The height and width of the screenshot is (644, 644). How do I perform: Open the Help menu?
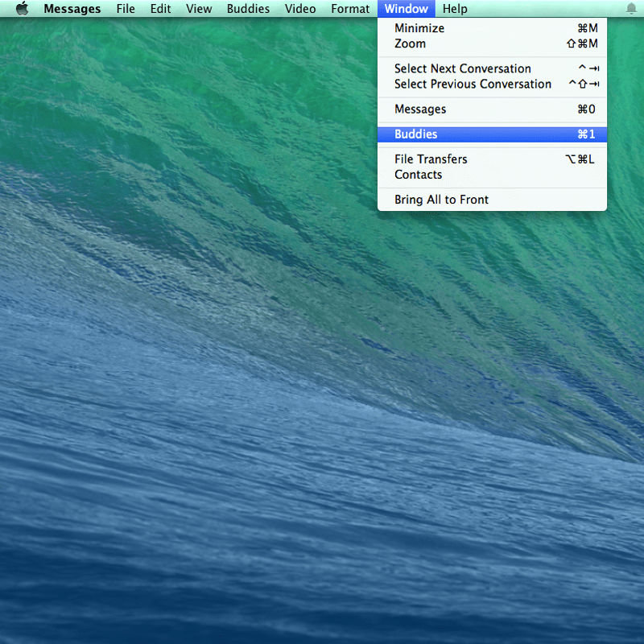point(455,9)
